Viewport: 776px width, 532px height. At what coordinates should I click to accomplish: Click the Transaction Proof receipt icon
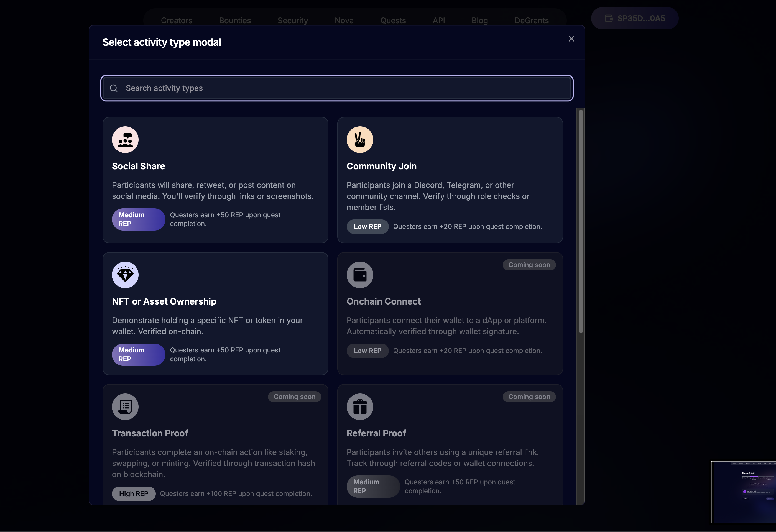coord(125,407)
